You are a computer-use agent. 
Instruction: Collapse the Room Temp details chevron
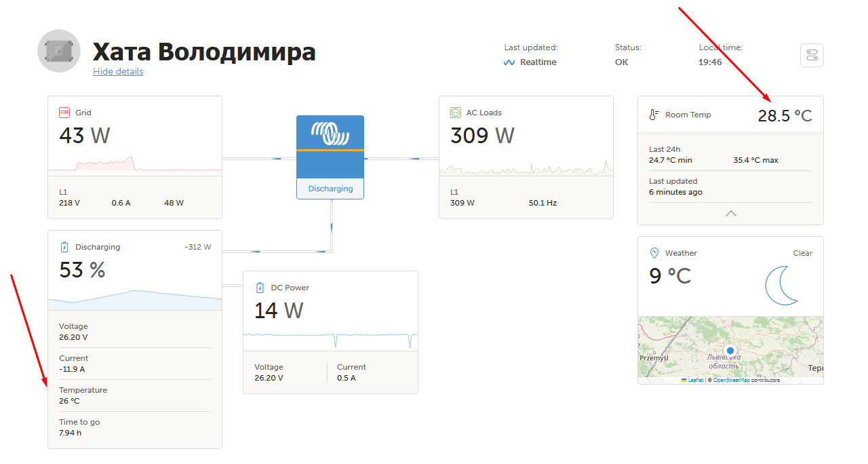coord(731,213)
